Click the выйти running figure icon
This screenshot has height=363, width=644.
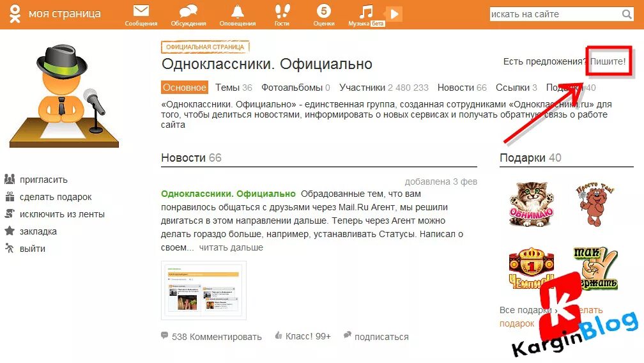point(10,248)
